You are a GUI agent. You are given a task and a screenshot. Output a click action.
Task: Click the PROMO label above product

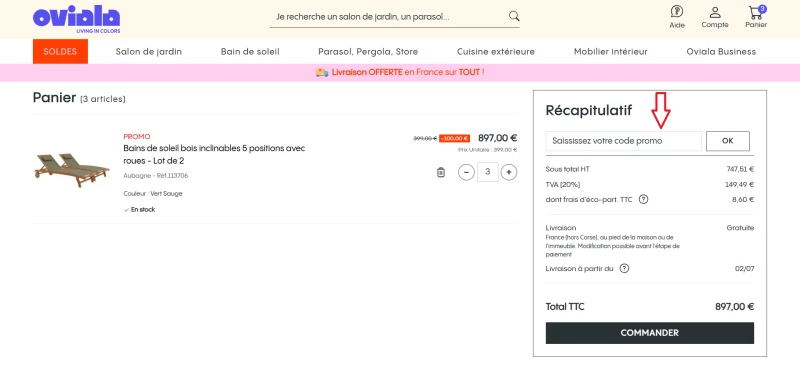pos(137,136)
